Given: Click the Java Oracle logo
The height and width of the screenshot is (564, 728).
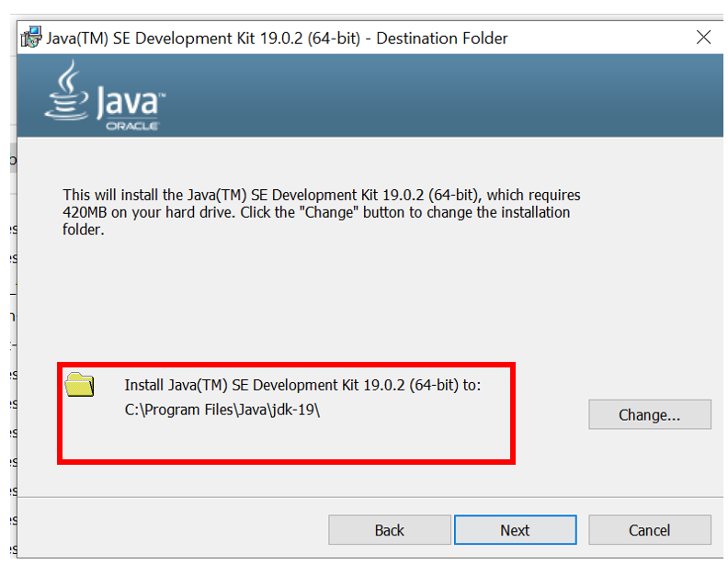Looking at the screenshot, I should (106, 96).
